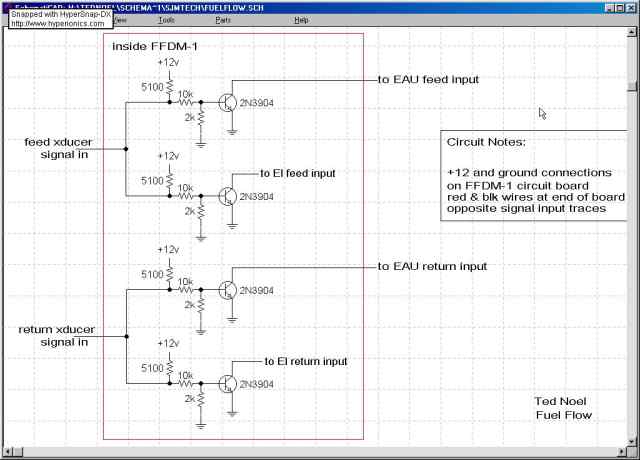Click the vertical scrollbar thumb
The image size is (640, 460).
(632, 87)
